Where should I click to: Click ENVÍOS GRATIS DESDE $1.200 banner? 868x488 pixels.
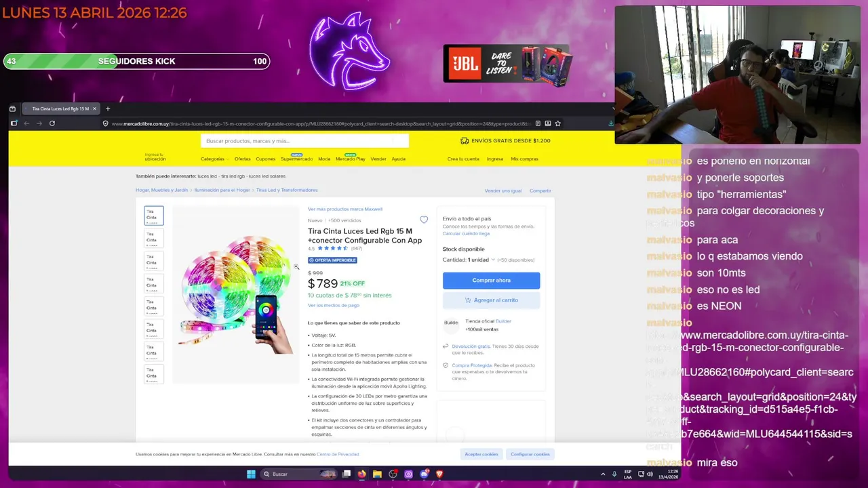(x=505, y=141)
